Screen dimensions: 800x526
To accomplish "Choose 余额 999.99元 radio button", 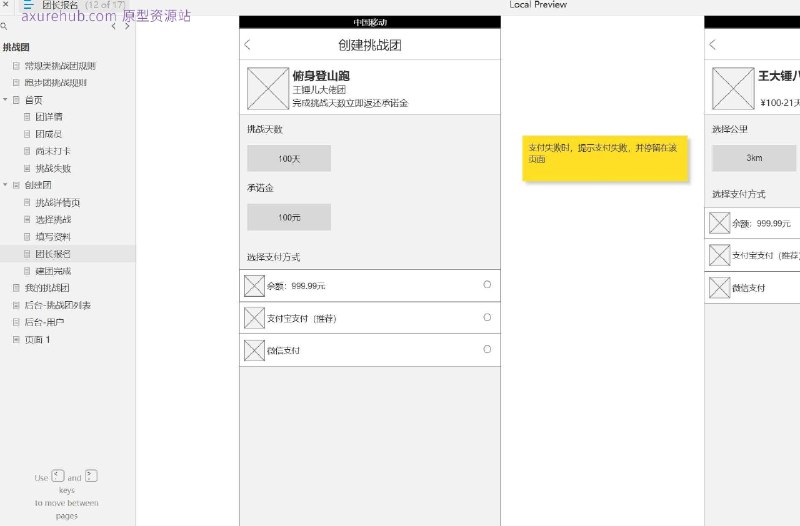I will 487,285.
